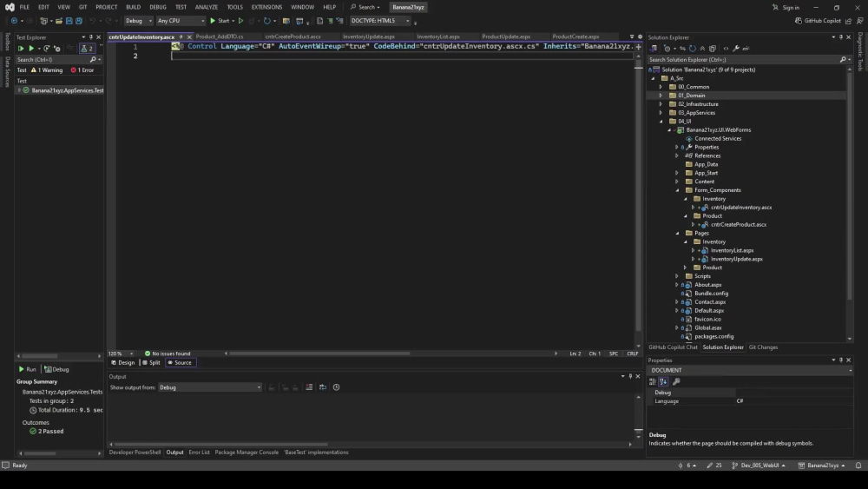The width and height of the screenshot is (868, 489).
Task: Click Repeat Last Run icon in Test Explorer
Action: (x=47, y=48)
